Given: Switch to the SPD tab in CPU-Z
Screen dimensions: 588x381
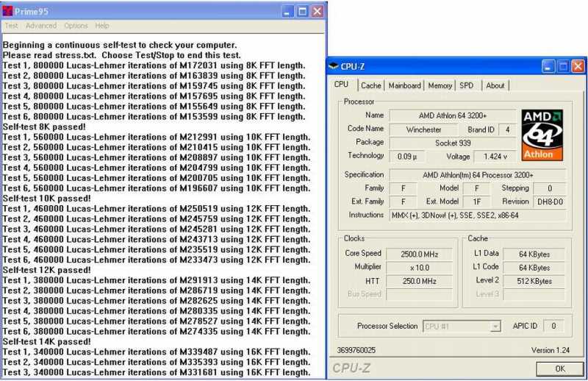Looking at the screenshot, I should (x=467, y=85).
